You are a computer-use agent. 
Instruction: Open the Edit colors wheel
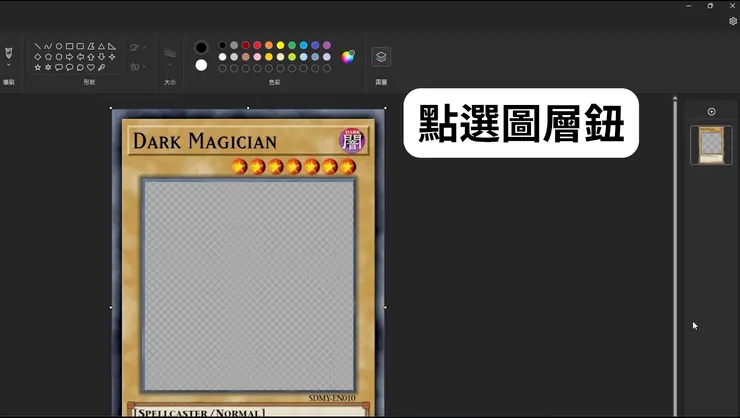[x=348, y=57]
